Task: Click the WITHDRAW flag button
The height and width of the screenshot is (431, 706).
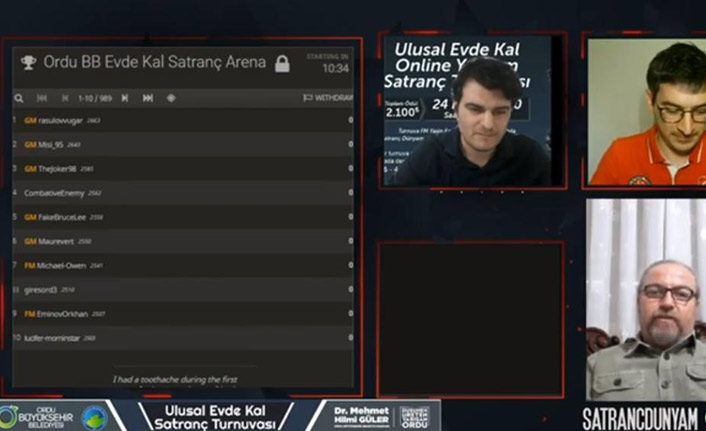Action: [x=328, y=98]
